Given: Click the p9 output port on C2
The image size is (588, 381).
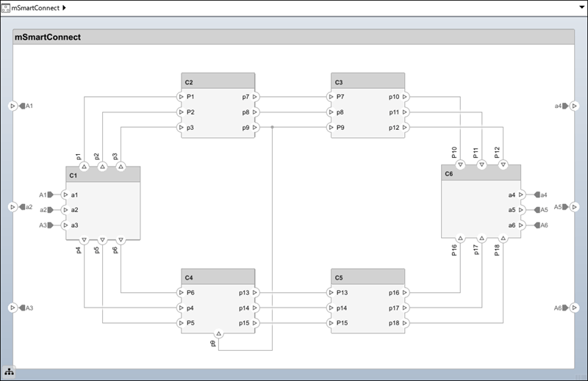Looking at the screenshot, I should tap(255, 127).
